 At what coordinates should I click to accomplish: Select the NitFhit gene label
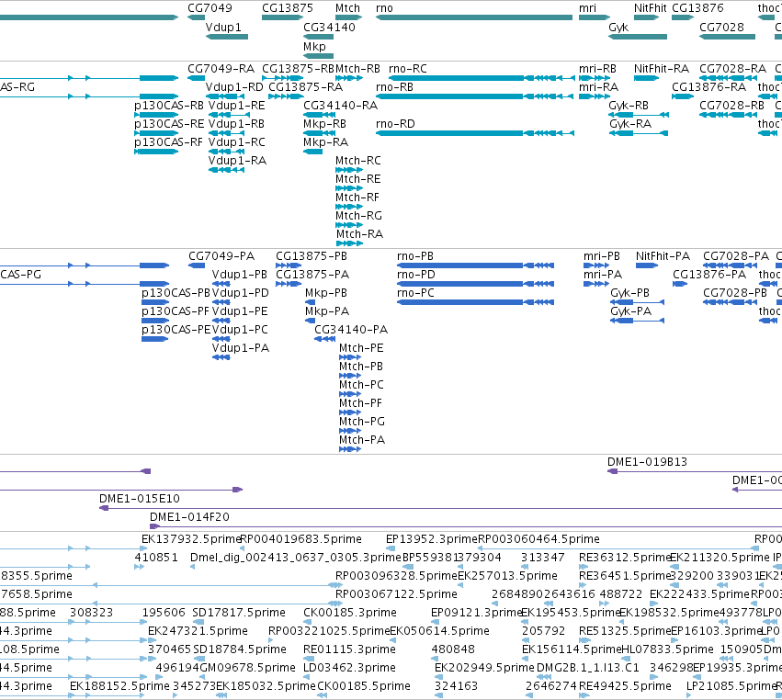(x=651, y=8)
